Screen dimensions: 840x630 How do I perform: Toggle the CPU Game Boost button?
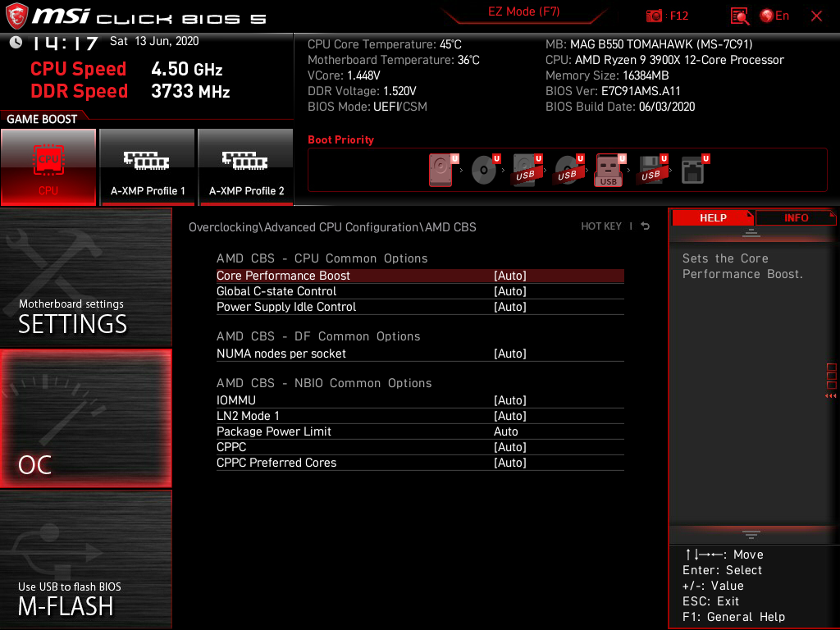point(48,167)
